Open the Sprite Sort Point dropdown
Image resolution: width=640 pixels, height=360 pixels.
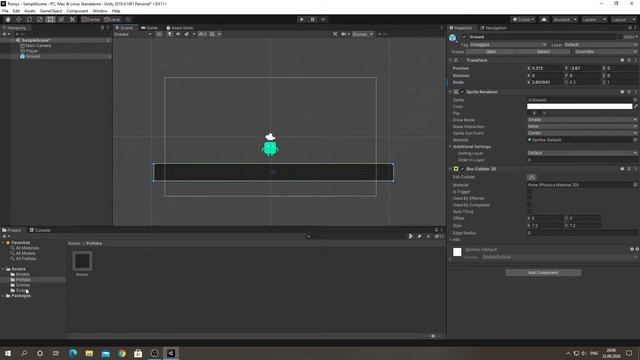click(x=582, y=133)
